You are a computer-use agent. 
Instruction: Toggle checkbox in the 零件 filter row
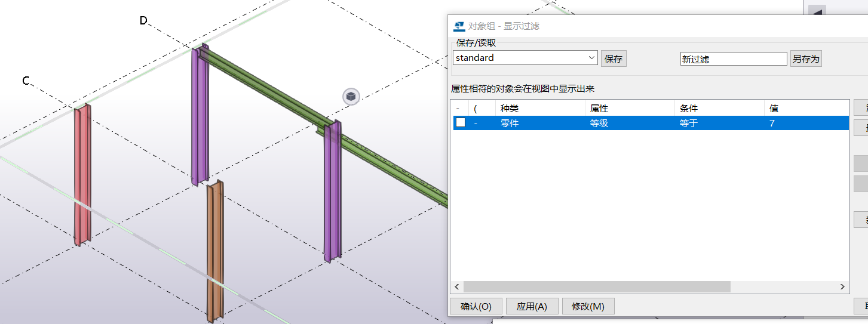[x=461, y=123]
